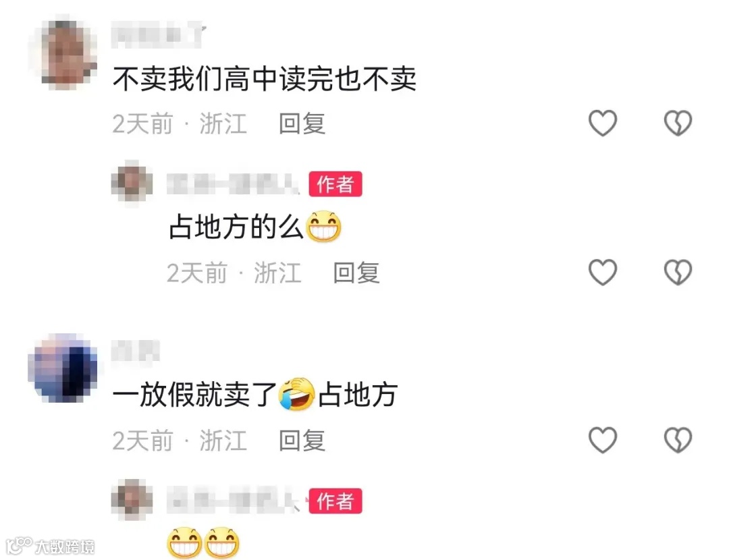The image size is (729, 560).
Task: Tap the 作者 badge on the bottom reply
Action: (x=335, y=501)
